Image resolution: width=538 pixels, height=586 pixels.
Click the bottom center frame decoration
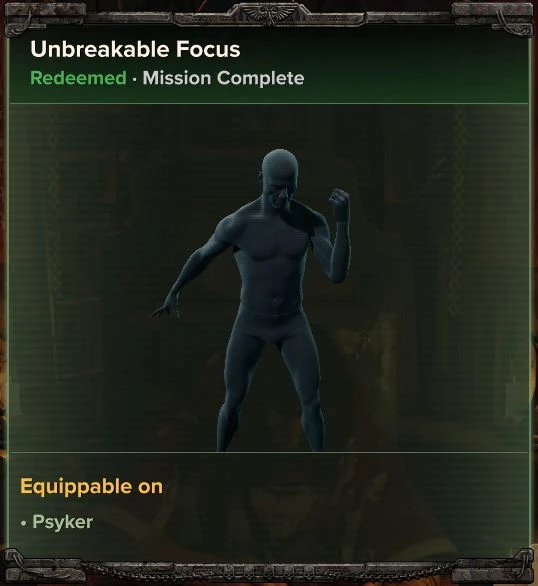(269, 571)
